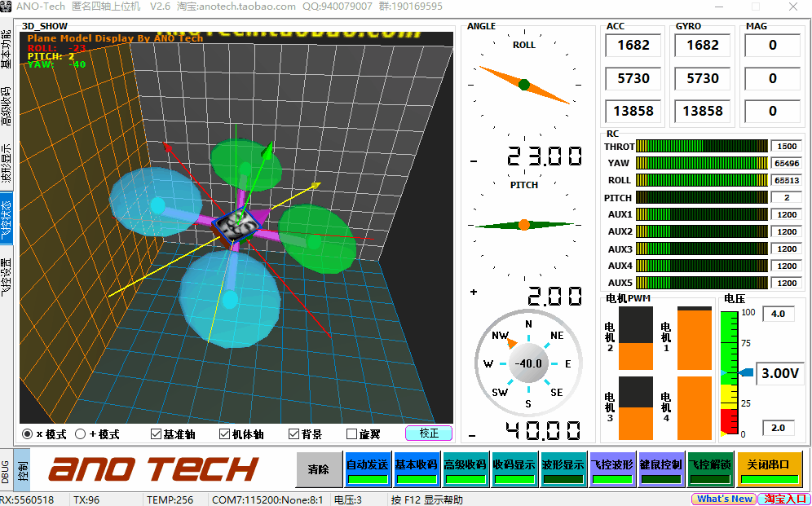Toggle the 背景 checkbox

[293, 434]
